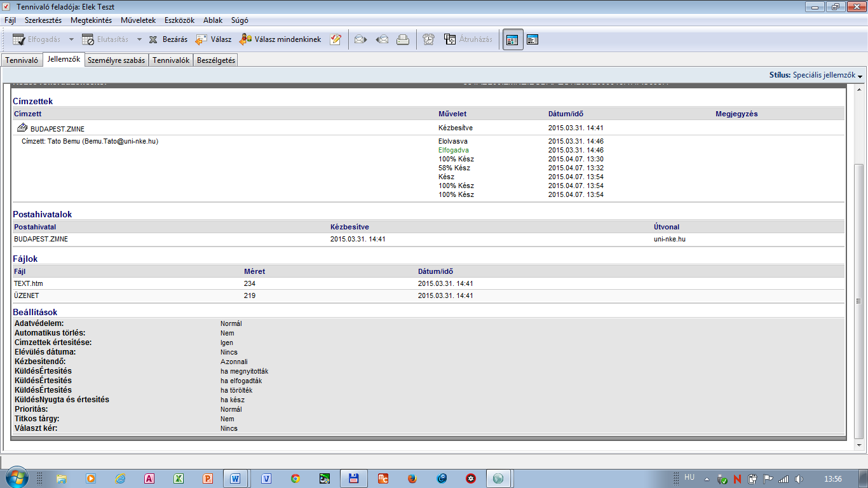Click the Kézbesítendő value Azonnali
The width and height of the screenshot is (868, 488).
tap(234, 362)
